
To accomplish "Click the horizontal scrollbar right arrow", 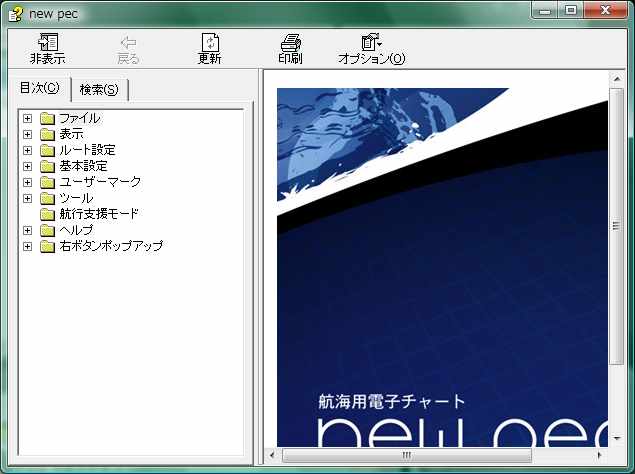I will (x=600, y=455).
